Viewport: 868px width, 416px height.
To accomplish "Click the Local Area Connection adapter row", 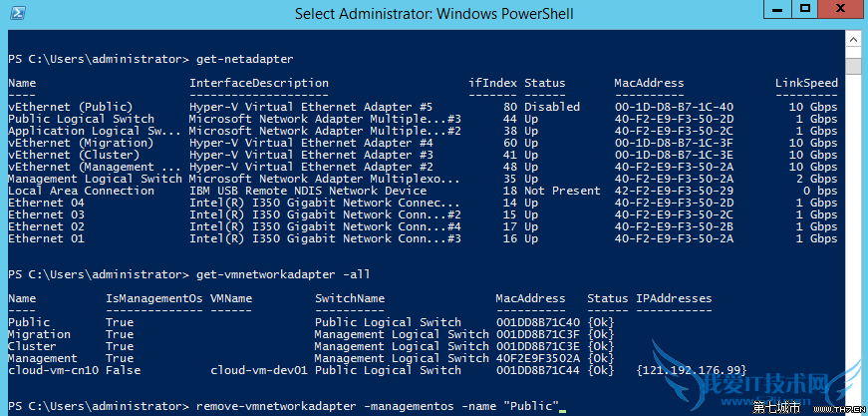I will tap(81, 191).
